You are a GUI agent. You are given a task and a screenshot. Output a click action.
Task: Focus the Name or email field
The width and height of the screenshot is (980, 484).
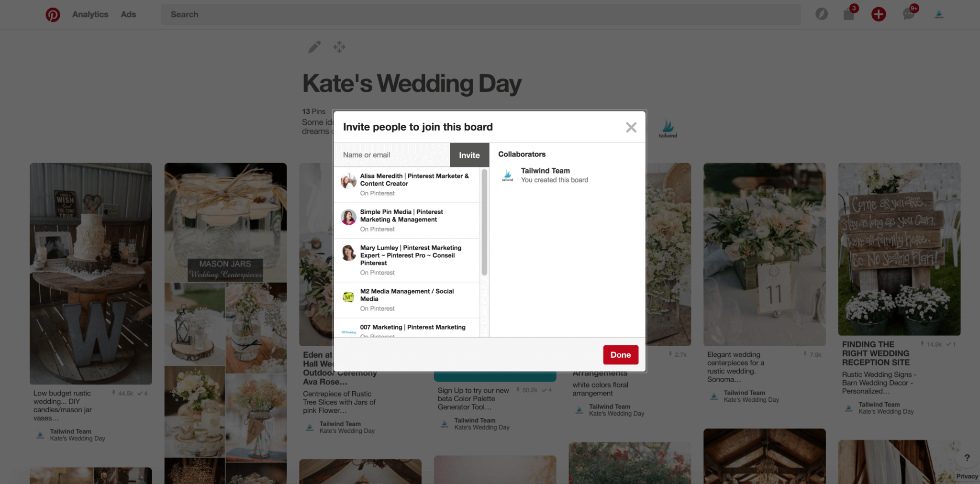391,155
